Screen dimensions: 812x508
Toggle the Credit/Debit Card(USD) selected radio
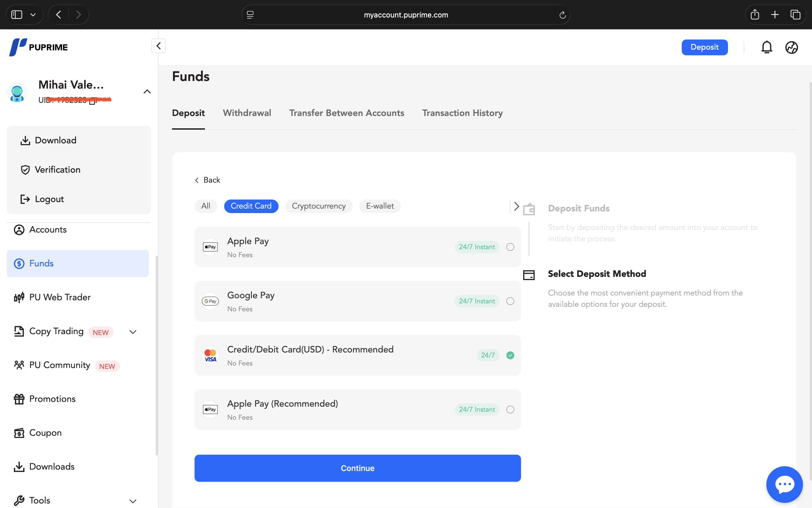point(510,355)
